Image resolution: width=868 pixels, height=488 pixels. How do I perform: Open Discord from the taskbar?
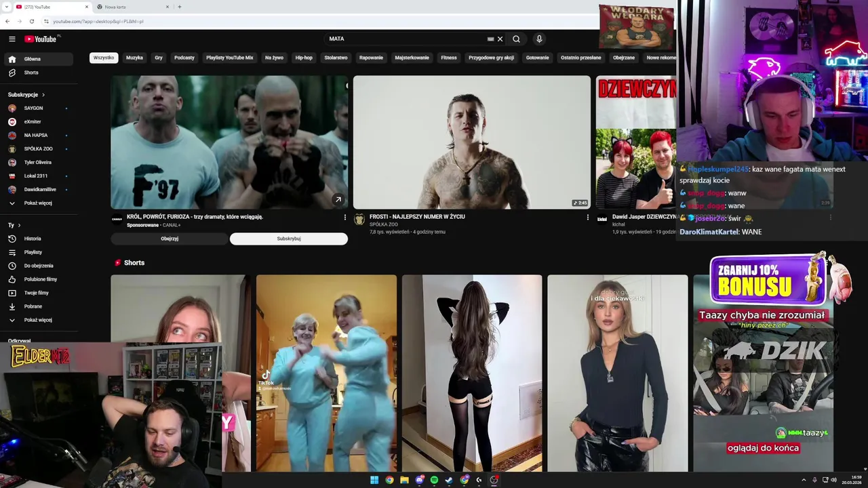pos(419,480)
